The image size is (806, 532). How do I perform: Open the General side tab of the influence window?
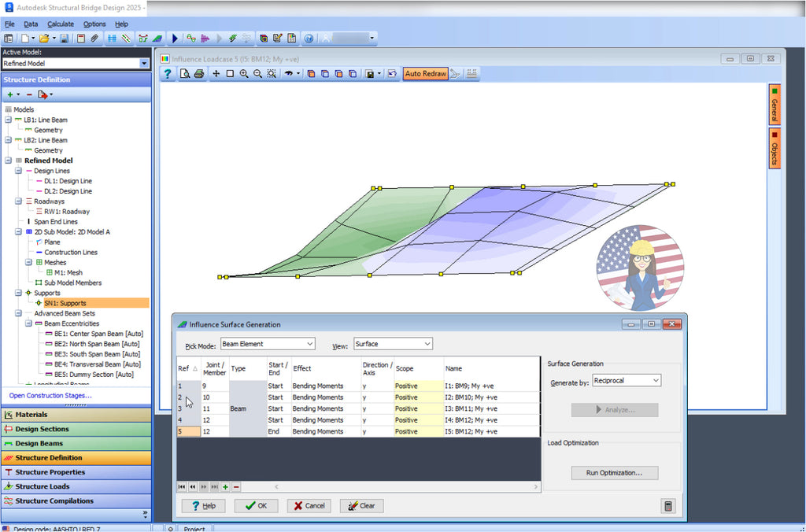(775, 103)
